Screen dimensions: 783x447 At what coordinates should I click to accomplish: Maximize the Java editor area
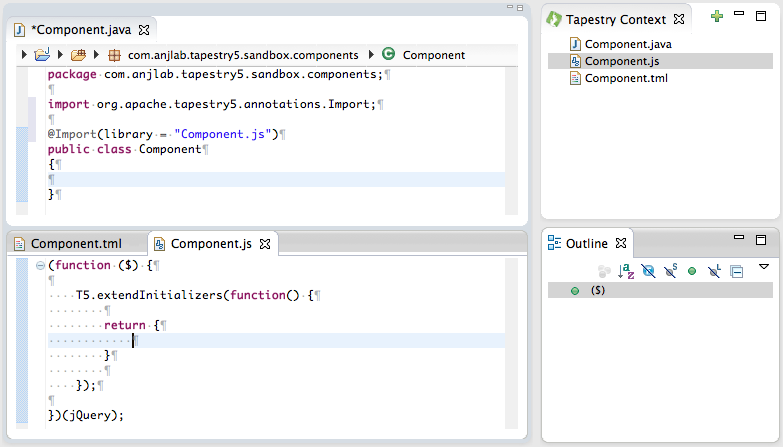[x=520, y=8]
